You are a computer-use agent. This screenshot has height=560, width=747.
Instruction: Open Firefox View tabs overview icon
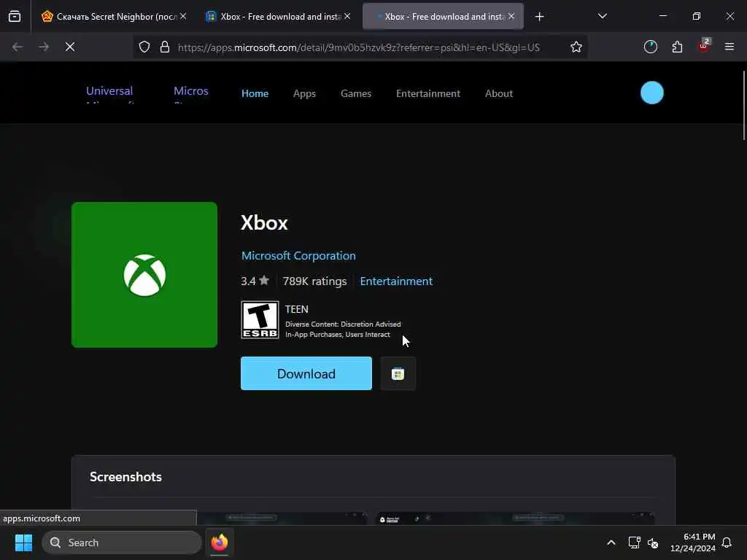tap(15, 17)
